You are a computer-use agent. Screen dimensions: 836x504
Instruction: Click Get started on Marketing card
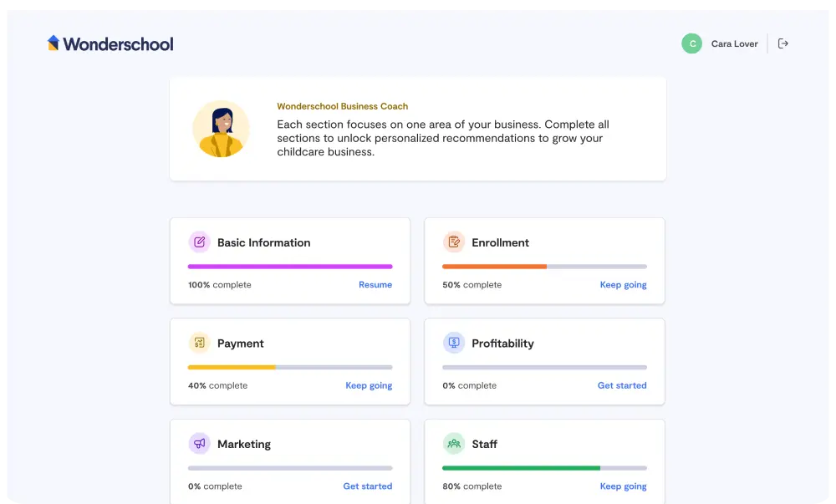367,486
